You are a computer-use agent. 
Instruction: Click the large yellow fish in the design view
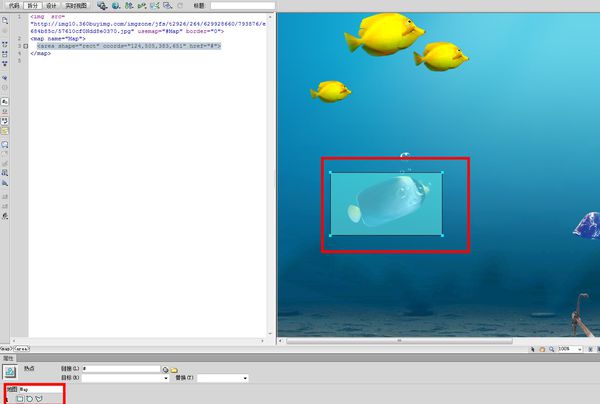point(385,34)
